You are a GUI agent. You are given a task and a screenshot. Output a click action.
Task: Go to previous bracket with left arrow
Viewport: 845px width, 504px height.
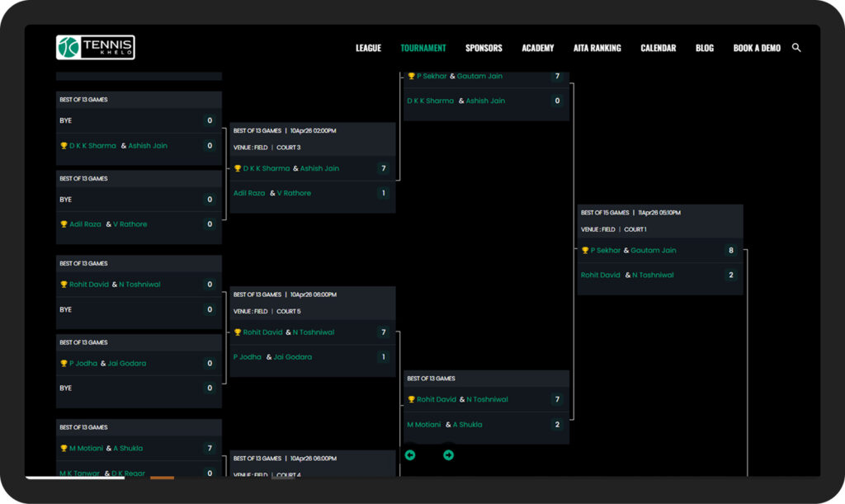coord(410,455)
